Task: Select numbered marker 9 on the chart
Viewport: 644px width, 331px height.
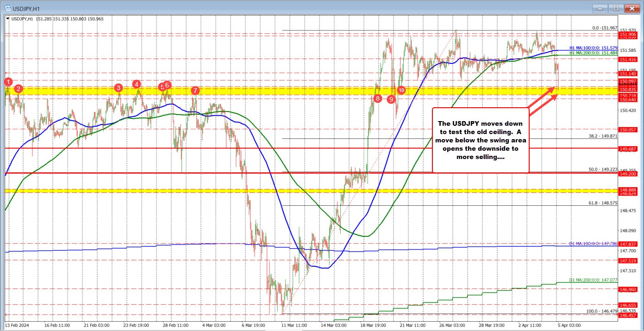Action: pos(390,99)
